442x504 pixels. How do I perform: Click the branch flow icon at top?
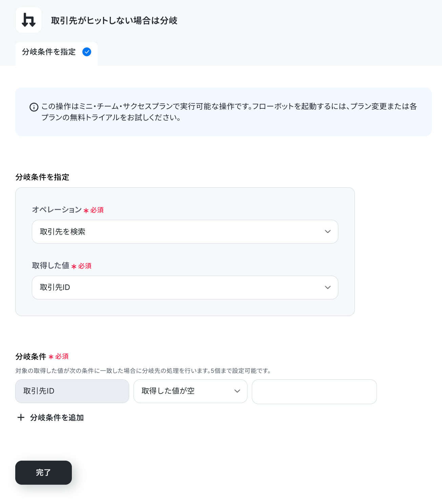(x=28, y=20)
